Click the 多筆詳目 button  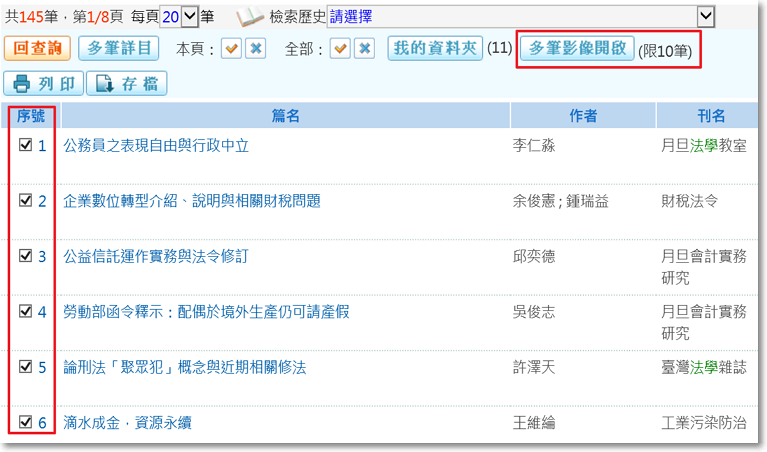click(118, 48)
